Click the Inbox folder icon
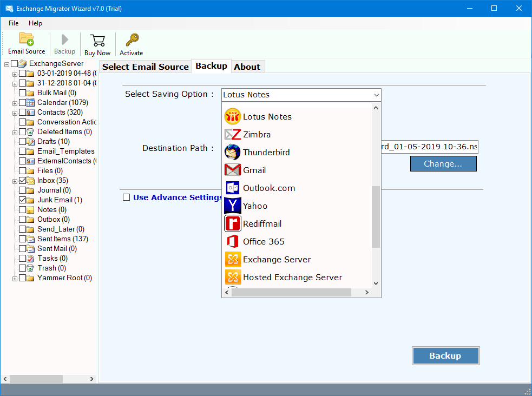This screenshot has height=396, width=532. click(30, 180)
